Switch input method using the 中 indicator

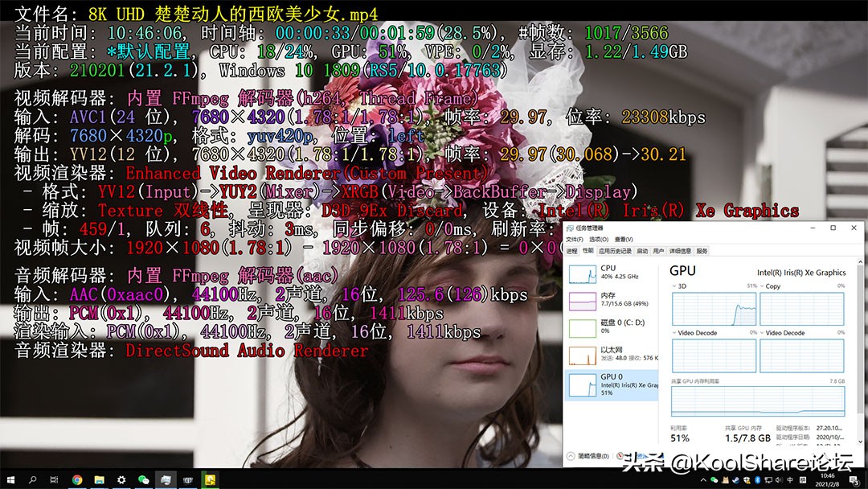(789, 480)
